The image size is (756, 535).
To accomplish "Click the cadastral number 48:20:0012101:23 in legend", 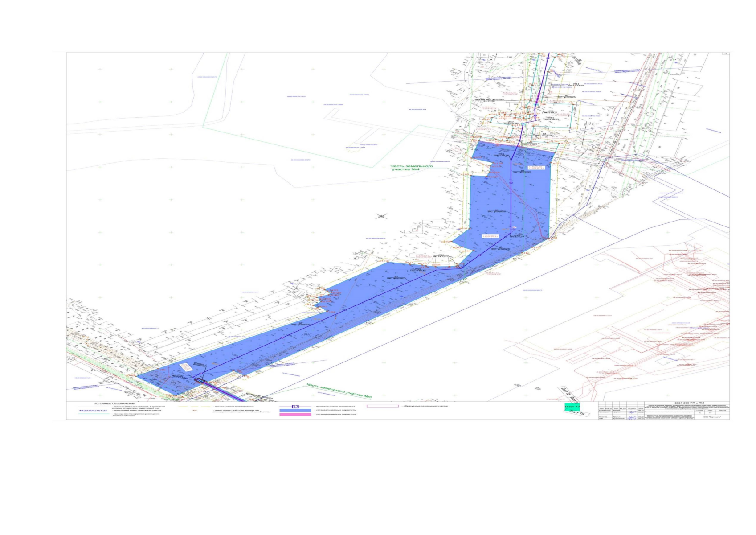I will (x=93, y=410).
